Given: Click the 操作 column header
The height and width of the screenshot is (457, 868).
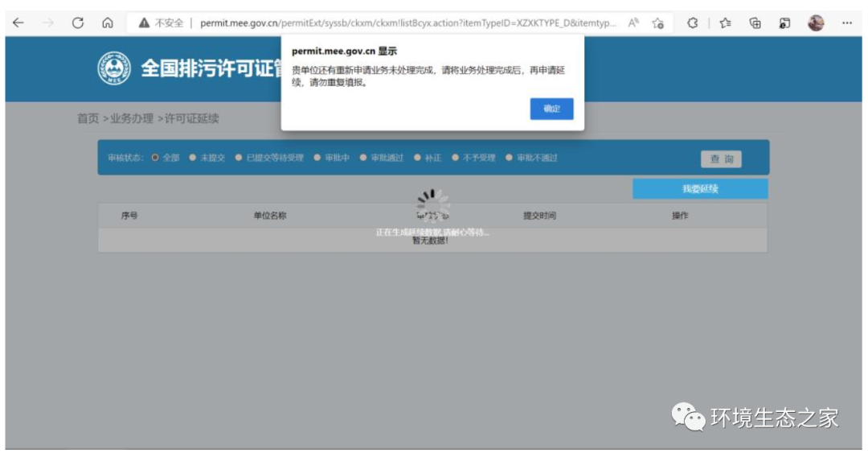Looking at the screenshot, I should 680,216.
